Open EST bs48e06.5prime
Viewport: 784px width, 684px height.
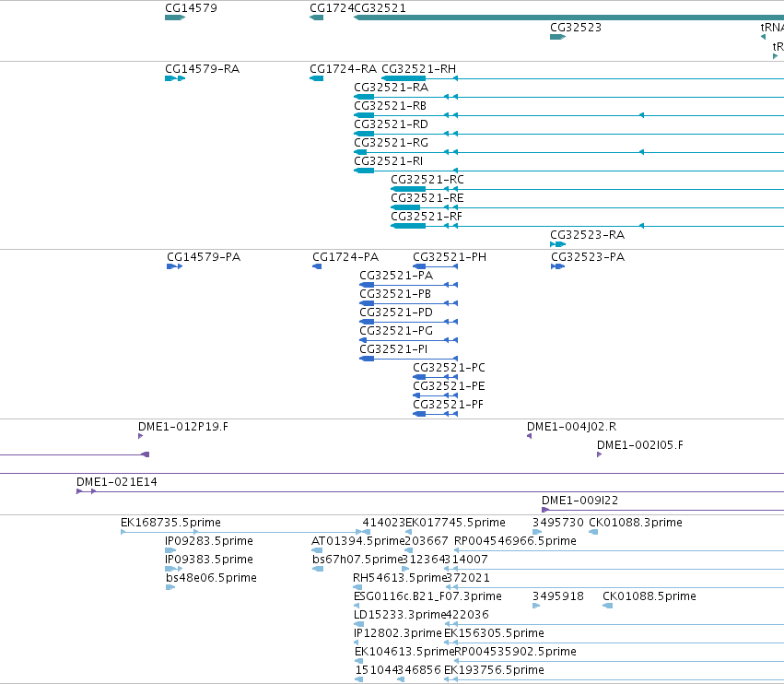[211, 578]
